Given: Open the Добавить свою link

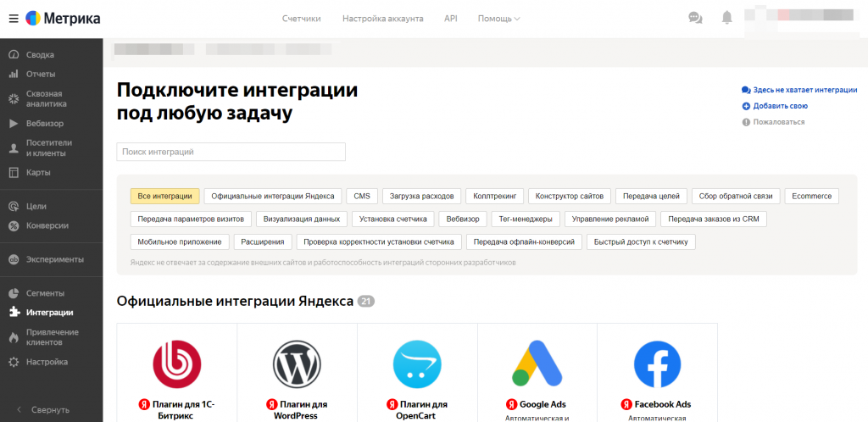Looking at the screenshot, I should click(x=780, y=106).
